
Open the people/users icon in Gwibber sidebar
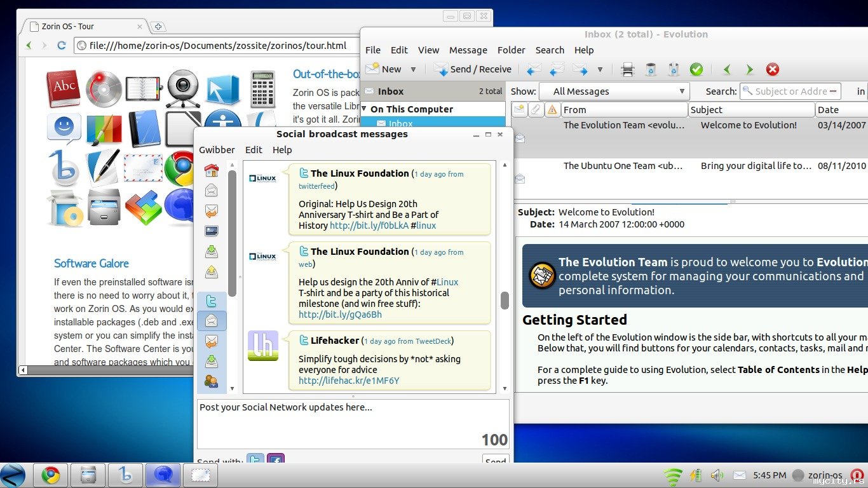click(212, 381)
